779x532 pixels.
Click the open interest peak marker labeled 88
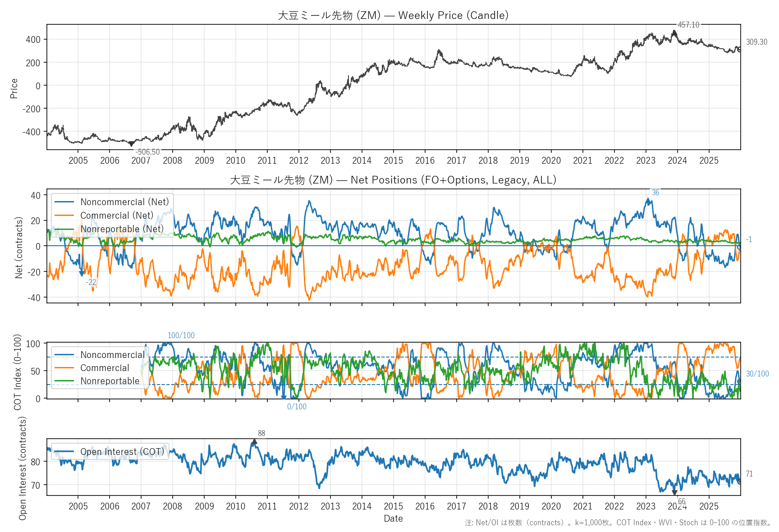[x=254, y=442]
